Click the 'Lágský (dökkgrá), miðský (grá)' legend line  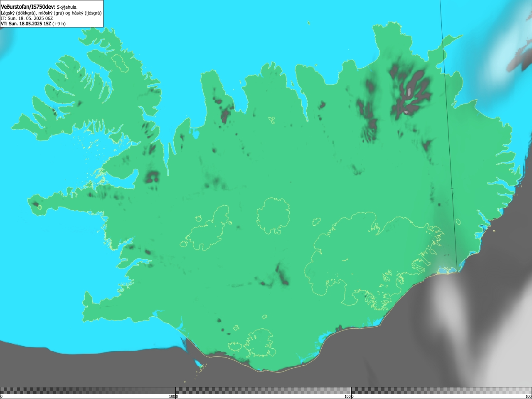[51, 13]
